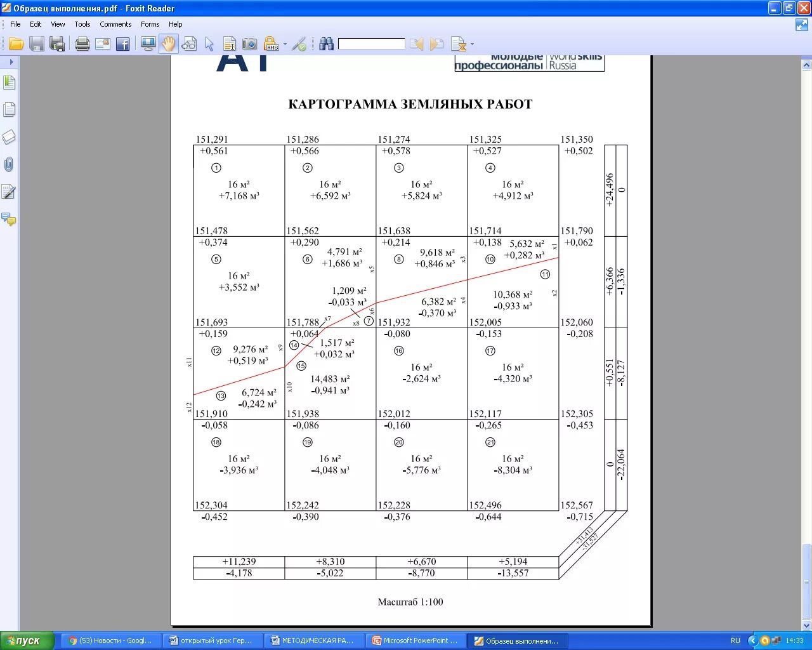Click the vertical scrollbar down arrow
The image size is (812, 650).
click(806, 625)
